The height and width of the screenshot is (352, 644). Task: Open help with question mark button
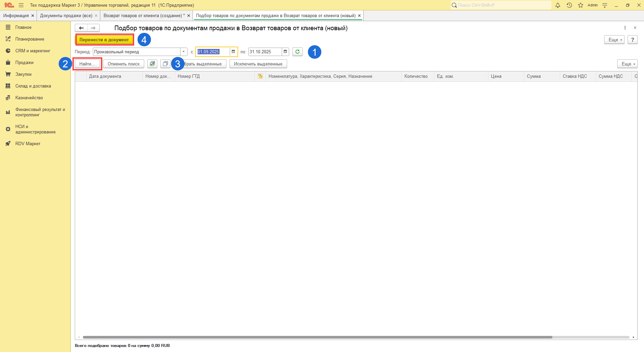[633, 40]
